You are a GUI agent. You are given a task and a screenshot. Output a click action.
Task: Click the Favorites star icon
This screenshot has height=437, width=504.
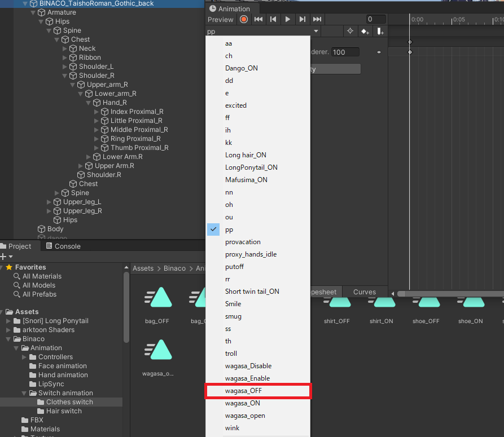[x=9, y=267]
